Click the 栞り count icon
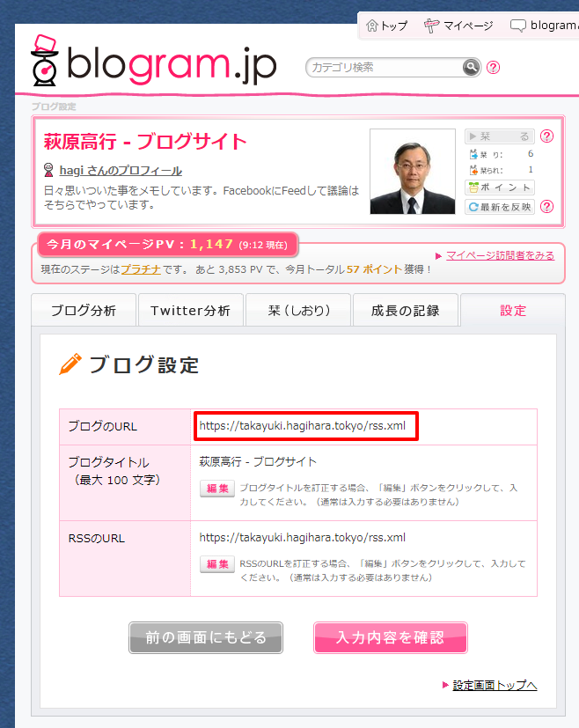The height and width of the screenshot is (728, 579). 473,154
